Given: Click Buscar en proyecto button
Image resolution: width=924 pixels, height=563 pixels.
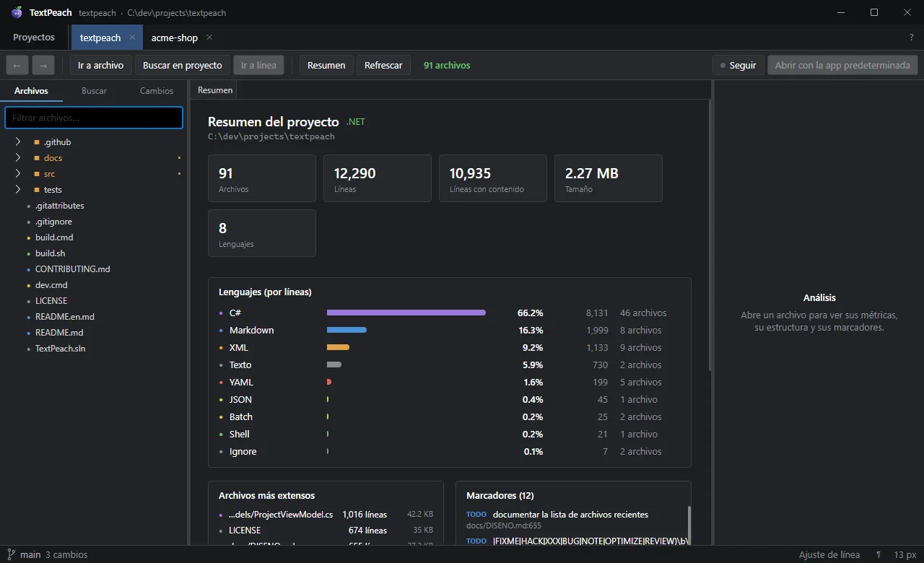Looking at the screenshot, I should coord(183,65).
